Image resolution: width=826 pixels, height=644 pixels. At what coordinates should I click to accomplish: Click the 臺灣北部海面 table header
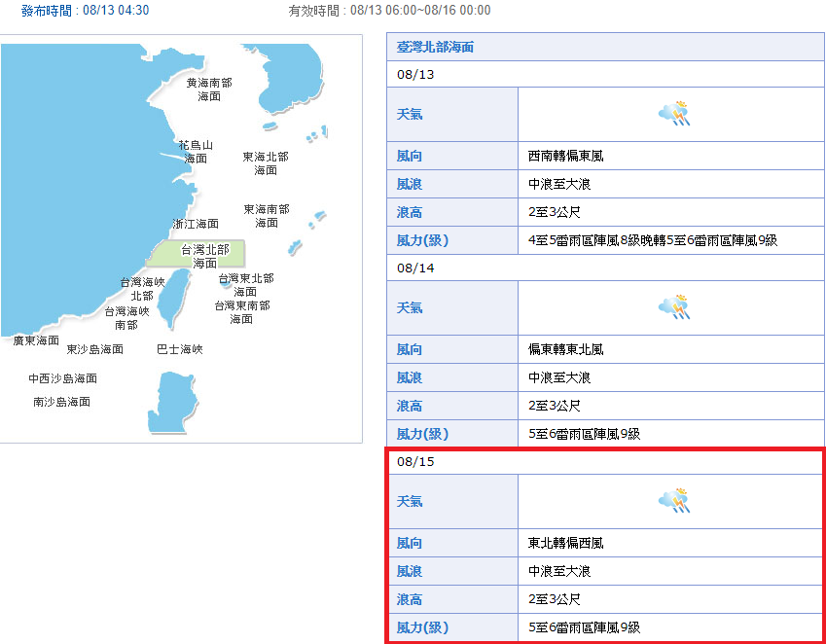click(x=605, y=47)
